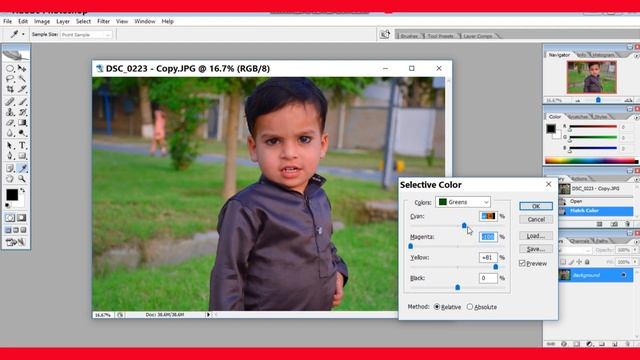
Task: Select the Gradient tool
Action: pyautogui.click(x=22, y=122)
